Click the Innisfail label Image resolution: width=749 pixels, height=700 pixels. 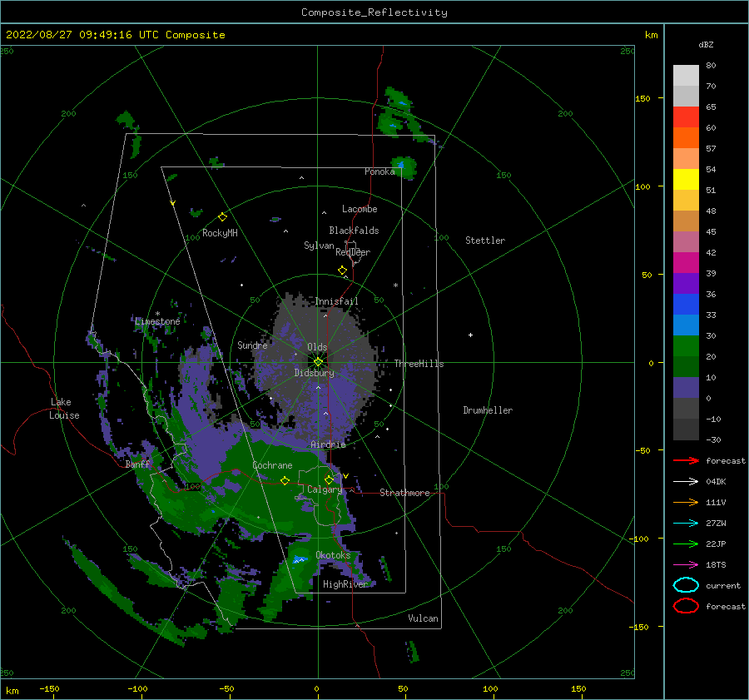336,301
